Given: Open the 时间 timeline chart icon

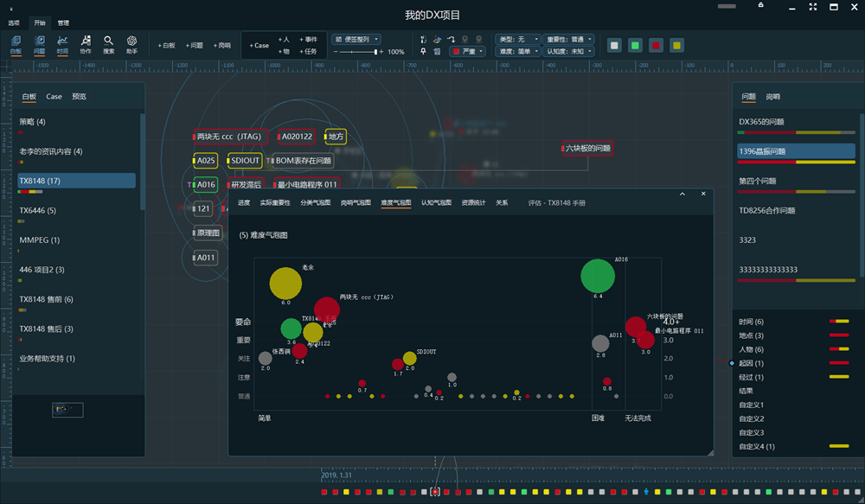Looking at the screenshot, I should pyautogui.click(x=62, y=44).
